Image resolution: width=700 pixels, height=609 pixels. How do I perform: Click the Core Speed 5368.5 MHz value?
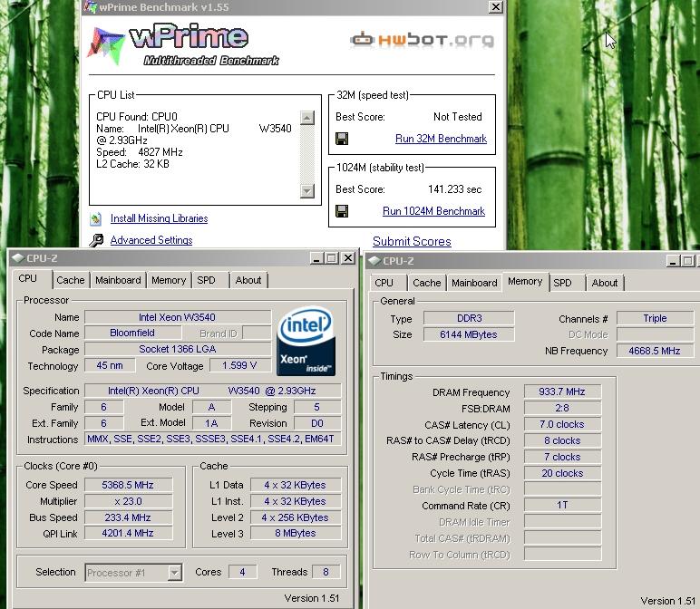pos(128,485)
